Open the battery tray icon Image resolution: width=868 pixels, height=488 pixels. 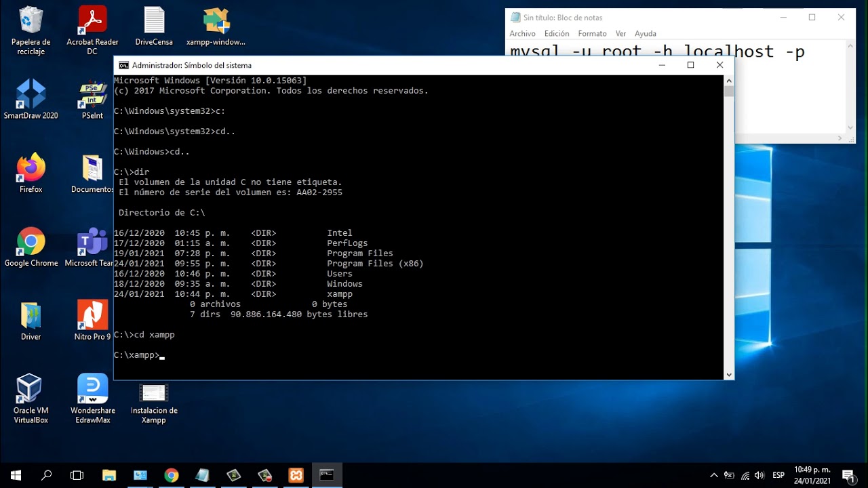tap(729, 475)
